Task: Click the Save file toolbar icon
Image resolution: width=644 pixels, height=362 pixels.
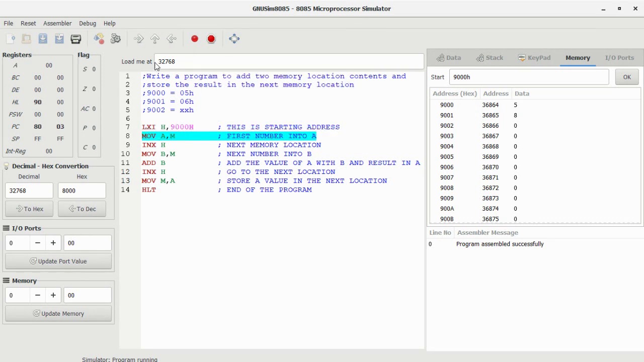Action: click(x=43, y=39)
